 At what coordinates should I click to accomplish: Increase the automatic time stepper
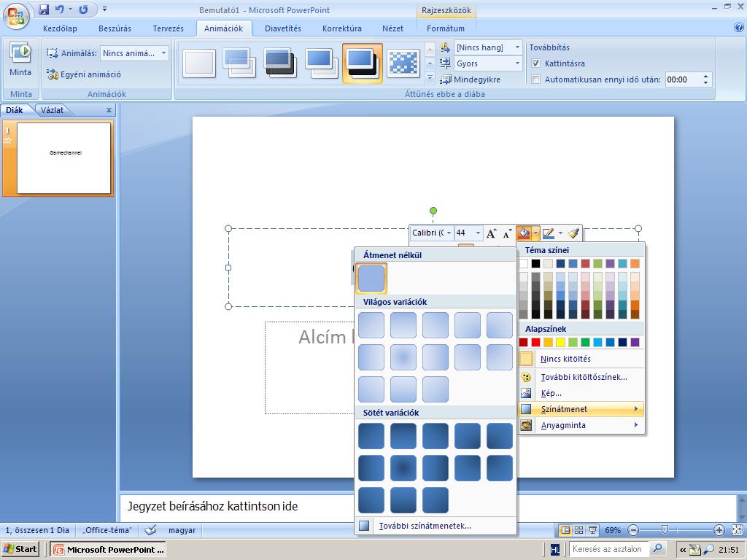point(706,76)
